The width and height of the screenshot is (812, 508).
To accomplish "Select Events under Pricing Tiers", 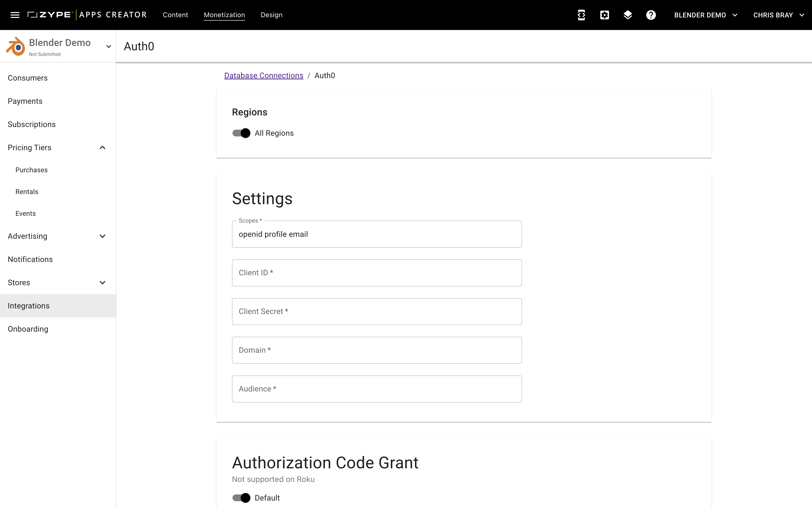I will (x=58, y=214).
